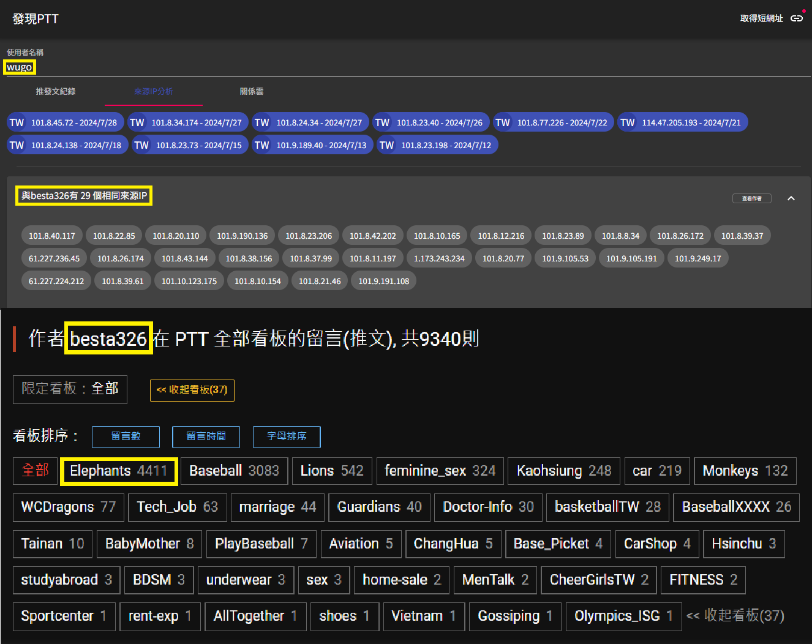Viewport: 812px width, 644px height.
Task: Open the 關係雲 tab
Action: 251,91
